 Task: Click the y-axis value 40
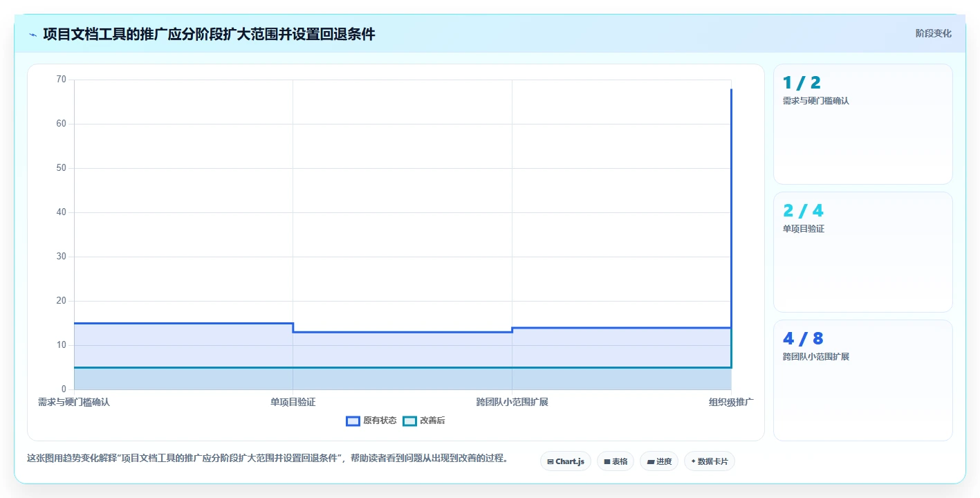pos(62,212)
